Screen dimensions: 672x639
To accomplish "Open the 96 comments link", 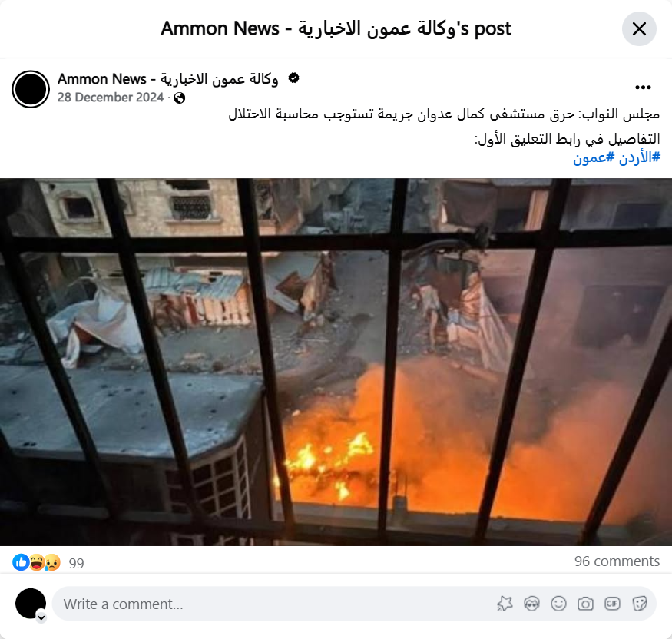I will coord(617,561).
